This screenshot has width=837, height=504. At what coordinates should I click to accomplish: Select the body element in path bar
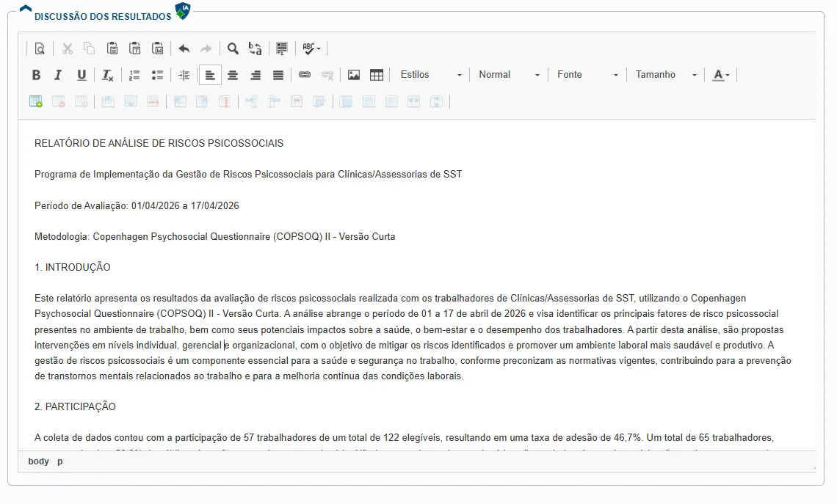point(38,461)
